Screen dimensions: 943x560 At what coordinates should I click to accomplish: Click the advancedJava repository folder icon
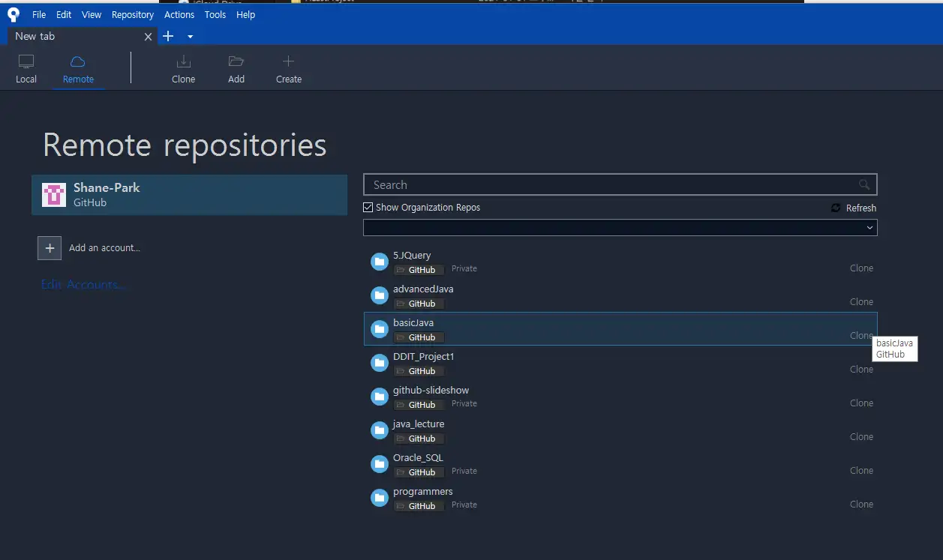tap(380, 295)
